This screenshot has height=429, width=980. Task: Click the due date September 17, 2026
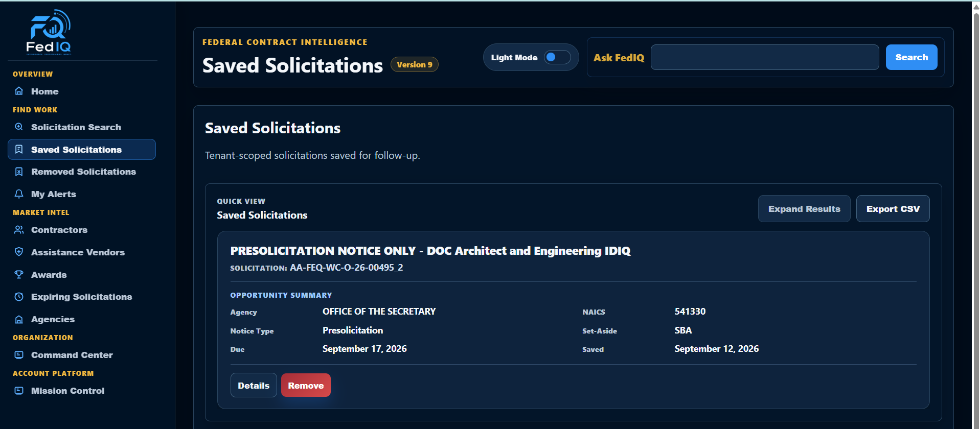click(364, 349)
